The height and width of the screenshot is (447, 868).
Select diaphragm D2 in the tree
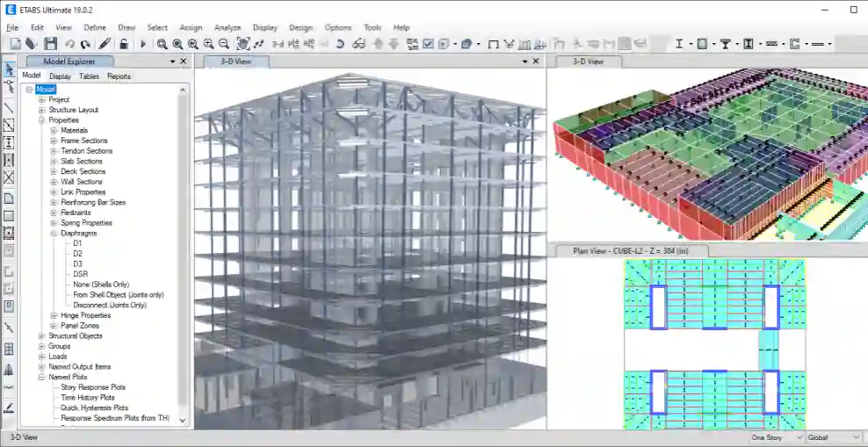[x=78, y=254]
